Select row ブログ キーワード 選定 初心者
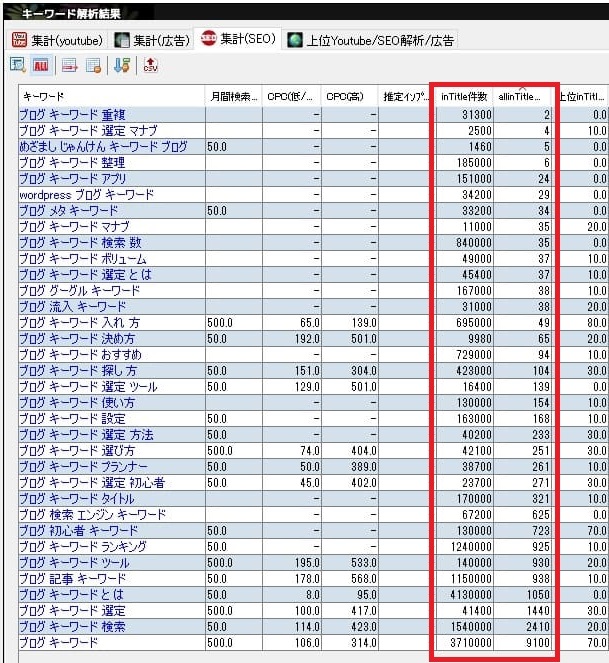The image size is (609, 663). [x=313, y=483]
